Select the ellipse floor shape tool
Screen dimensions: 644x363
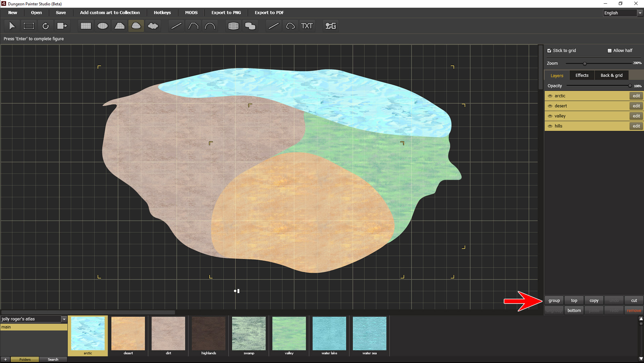click(103, 26)
